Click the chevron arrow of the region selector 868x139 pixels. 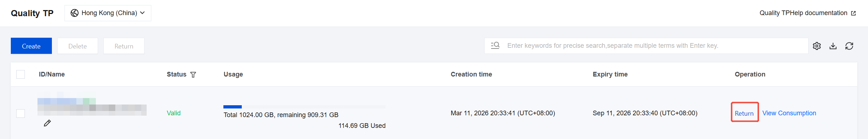click(142, 13)
